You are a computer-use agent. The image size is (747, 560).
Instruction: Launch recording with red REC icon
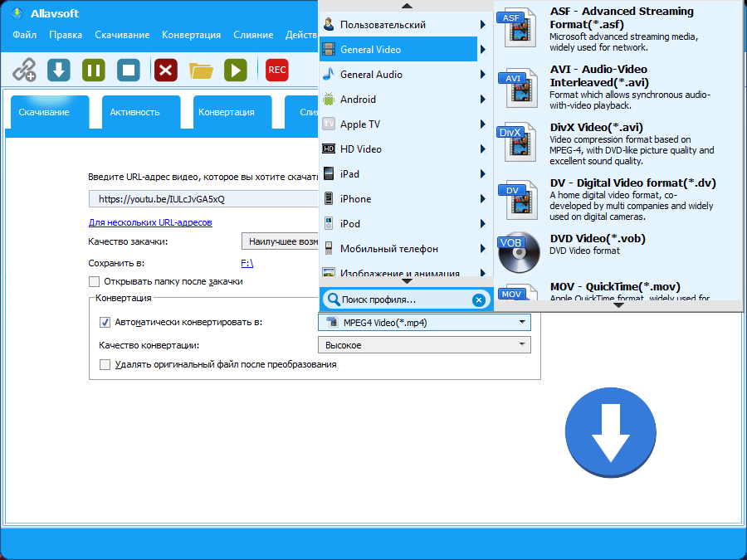pos(276,70)
